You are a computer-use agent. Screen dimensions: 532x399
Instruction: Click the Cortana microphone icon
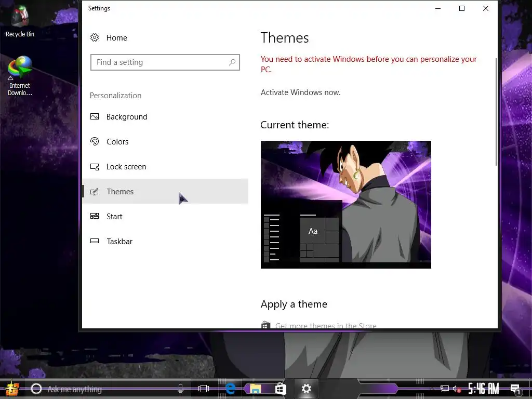[x=180, y=389]
